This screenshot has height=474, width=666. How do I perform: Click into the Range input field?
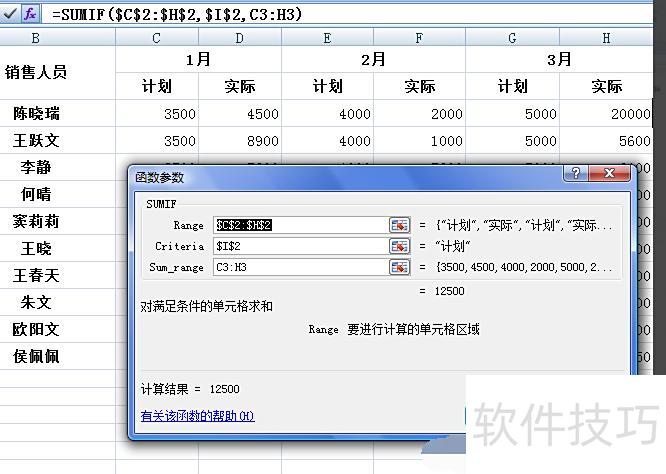point(301,225)
